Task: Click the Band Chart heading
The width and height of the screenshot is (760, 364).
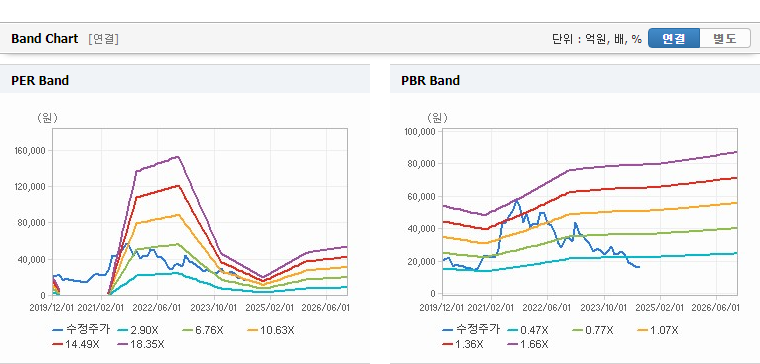Action: pos(45,39)
